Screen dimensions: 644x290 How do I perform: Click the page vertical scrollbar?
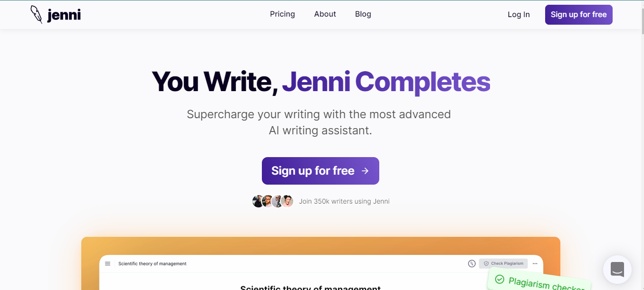pos(642,145)
